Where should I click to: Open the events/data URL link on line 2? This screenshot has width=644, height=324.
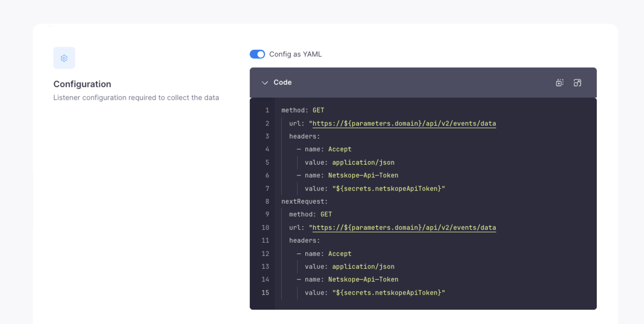click(x=404, y=124)
